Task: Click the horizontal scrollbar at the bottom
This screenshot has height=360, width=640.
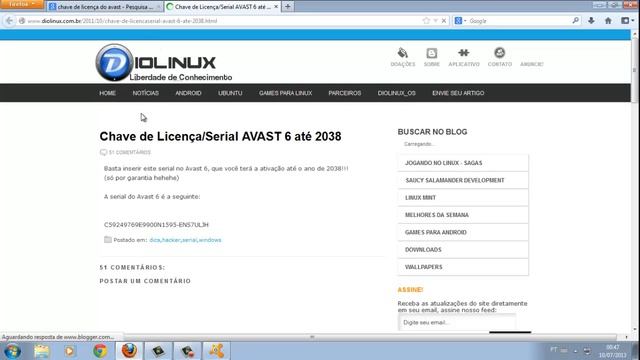Action: (x=312, y=337)
